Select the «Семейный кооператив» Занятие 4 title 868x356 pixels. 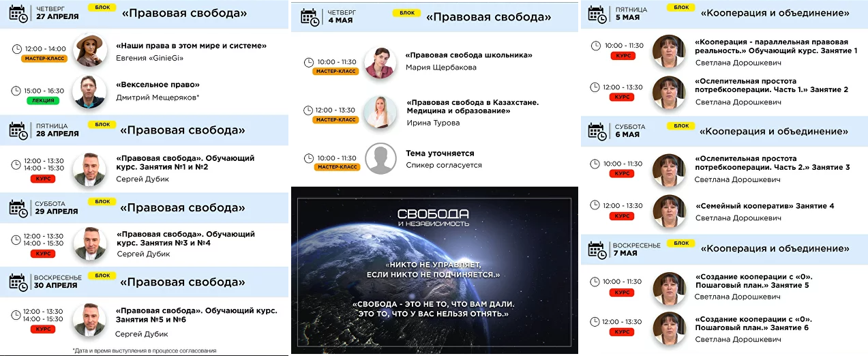click(x=764, y=206)
